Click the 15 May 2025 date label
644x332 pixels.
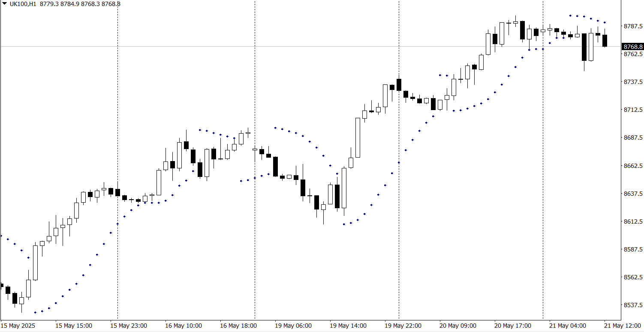click(19, 326)
